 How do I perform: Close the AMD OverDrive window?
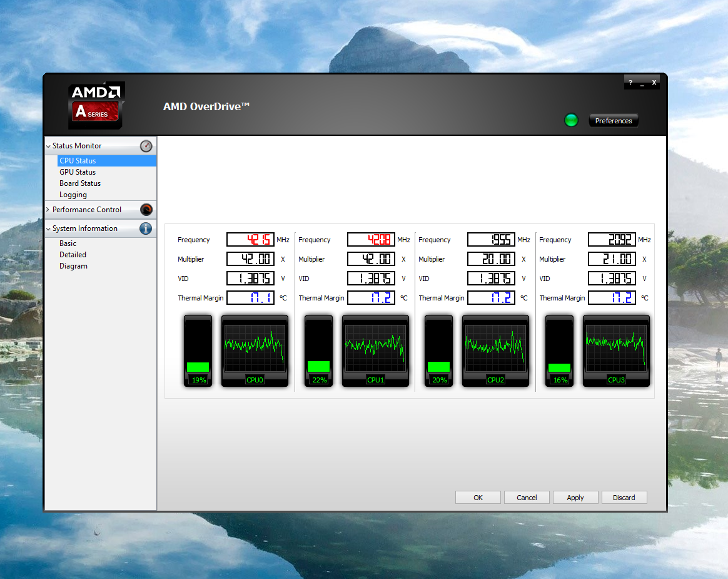pos(654,83)
